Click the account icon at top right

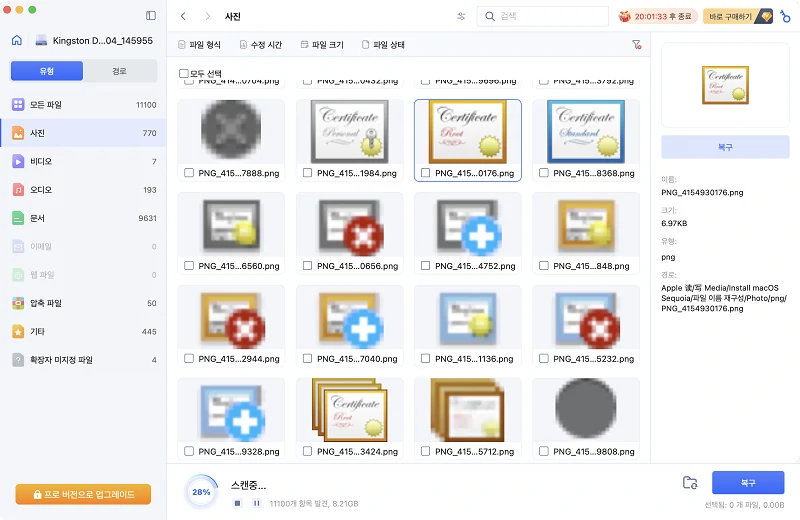pos(785,16)
